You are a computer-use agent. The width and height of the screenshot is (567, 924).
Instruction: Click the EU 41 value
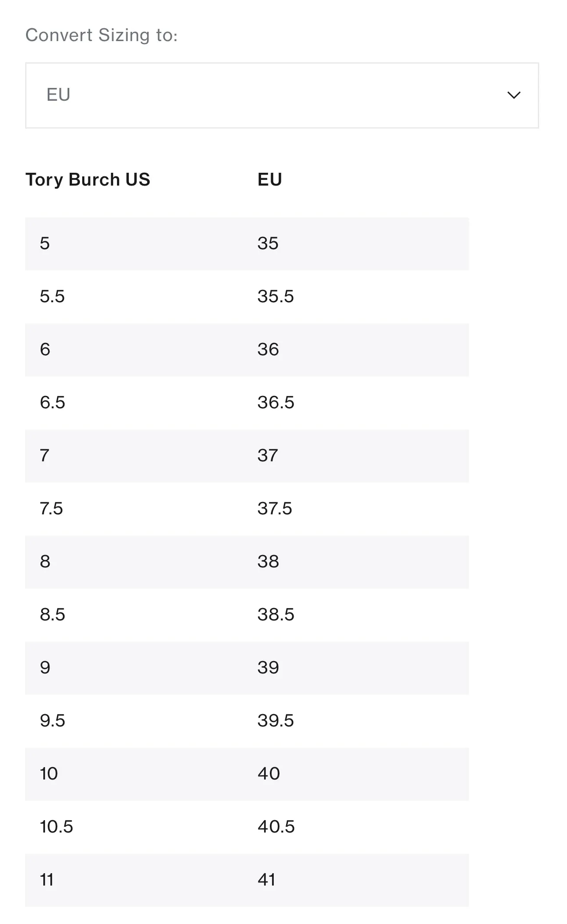(x=267, y=880)
